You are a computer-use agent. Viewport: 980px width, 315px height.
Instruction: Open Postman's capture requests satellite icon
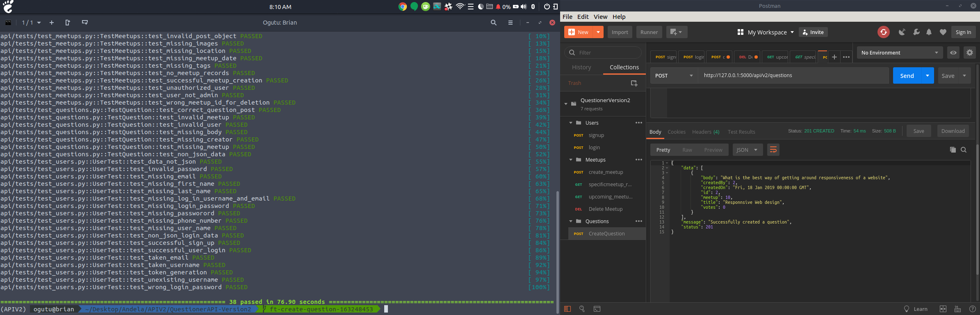tap(902, 32)
